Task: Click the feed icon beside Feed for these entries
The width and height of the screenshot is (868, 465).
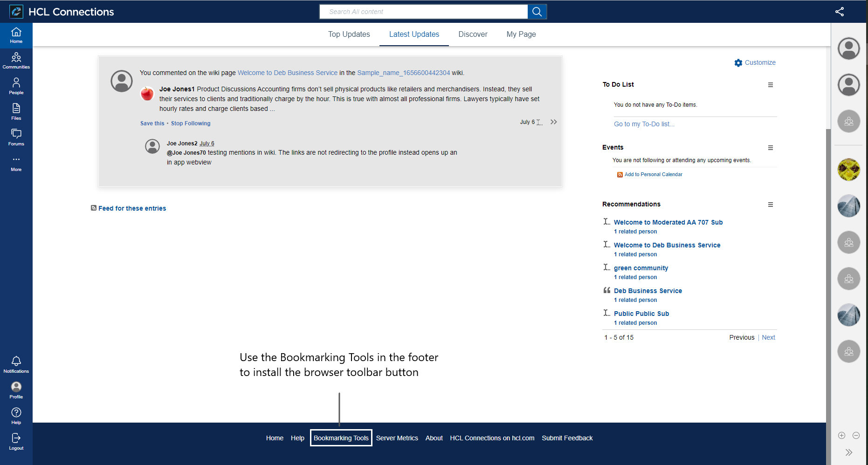Action: (94, 208)
